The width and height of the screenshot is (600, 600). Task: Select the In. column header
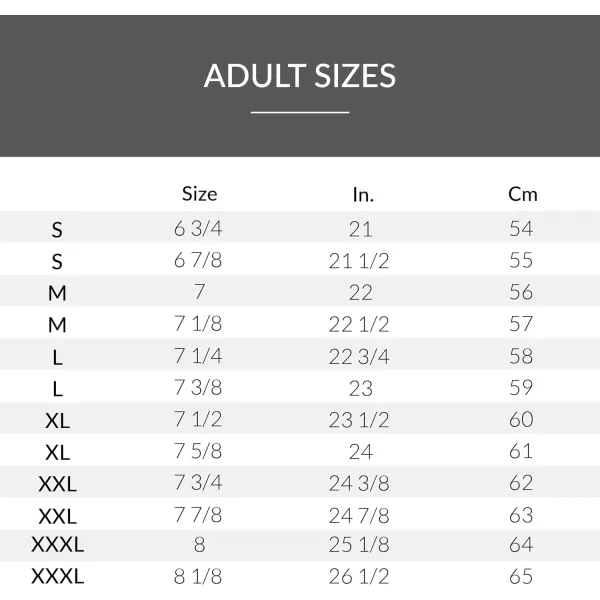pyautogui.click(x=363, y=194)
